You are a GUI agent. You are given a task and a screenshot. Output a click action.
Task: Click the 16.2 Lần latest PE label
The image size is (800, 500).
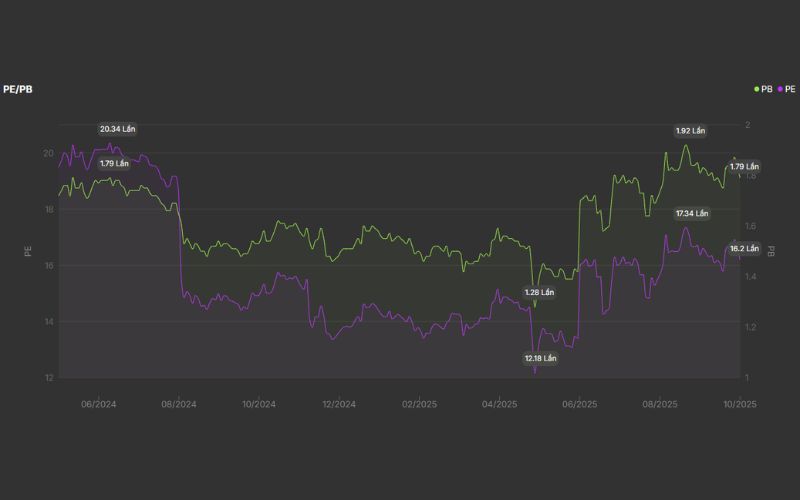(x=744, y=248)
